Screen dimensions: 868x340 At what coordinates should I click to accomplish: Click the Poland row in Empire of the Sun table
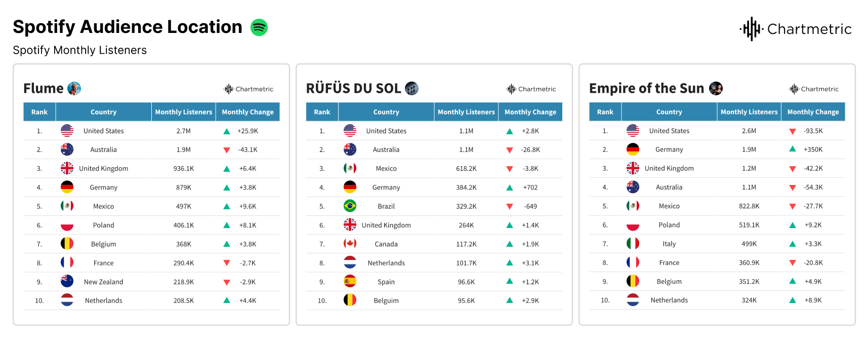click(669, 225)
